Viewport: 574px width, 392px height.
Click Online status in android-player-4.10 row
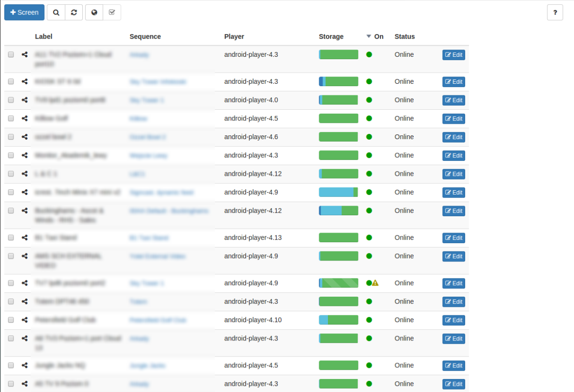[x=404, y=320]
